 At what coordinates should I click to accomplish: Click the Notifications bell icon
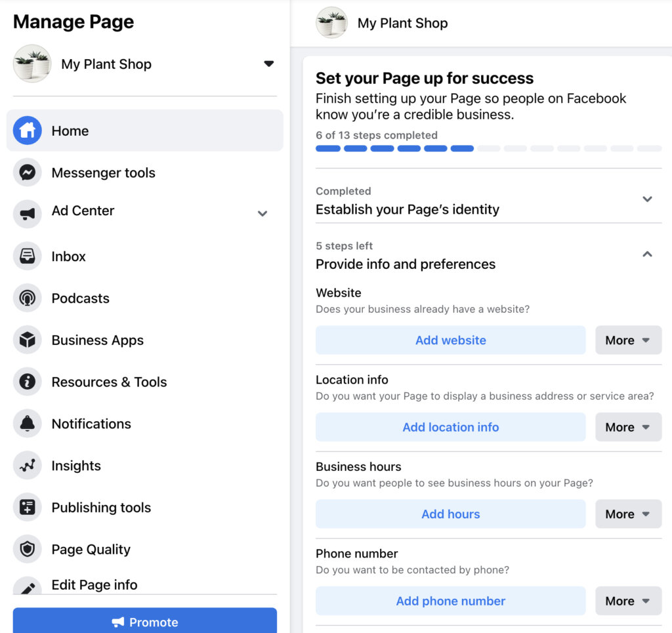(x=28, y=423)
